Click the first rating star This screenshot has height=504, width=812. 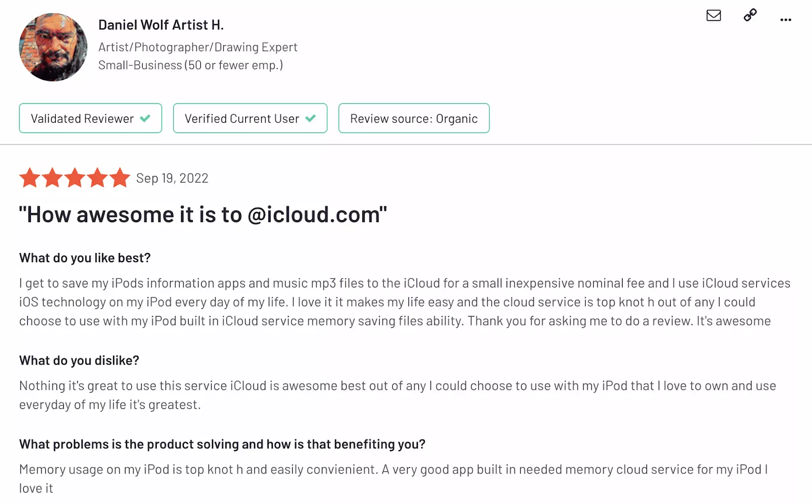pyautogui.click(x=30, y=178)
